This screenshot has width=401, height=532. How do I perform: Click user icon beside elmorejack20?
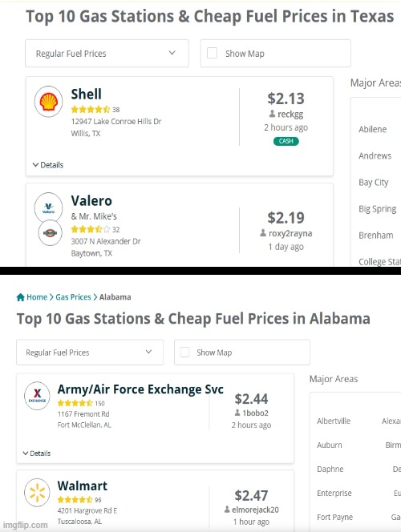[x=227, y=510]
